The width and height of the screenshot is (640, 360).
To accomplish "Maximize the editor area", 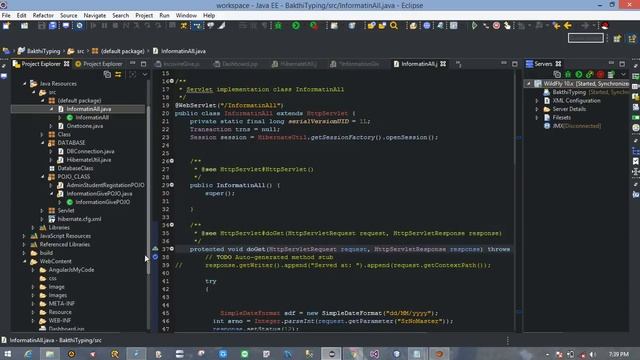I will click(515, 64).
